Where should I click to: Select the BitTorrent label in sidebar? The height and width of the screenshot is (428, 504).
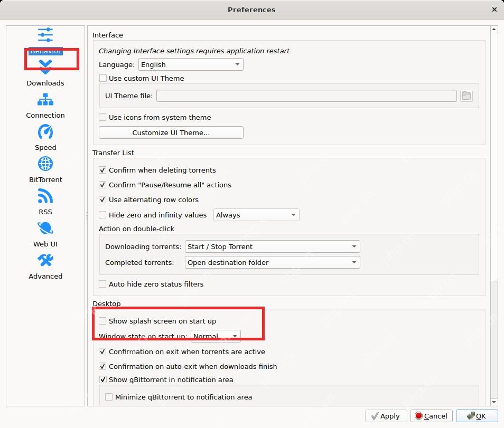point(45,179)
